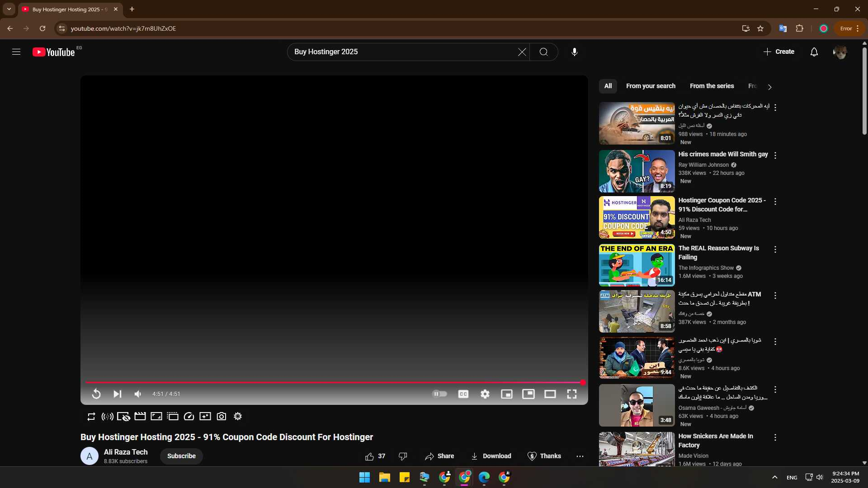
Task: Click the expand-frame extension icon
Action: click(x=156, y=417)
